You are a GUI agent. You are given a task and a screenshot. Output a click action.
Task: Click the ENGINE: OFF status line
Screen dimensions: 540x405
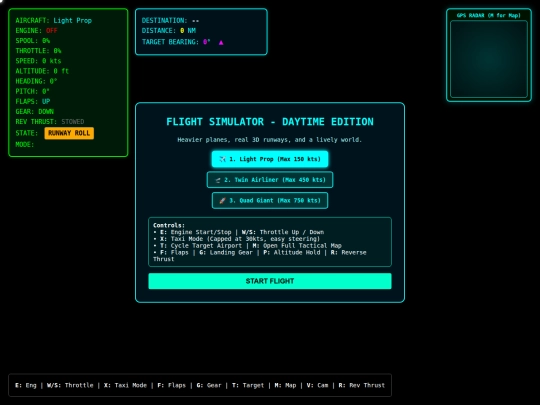[x=36, y=31]
